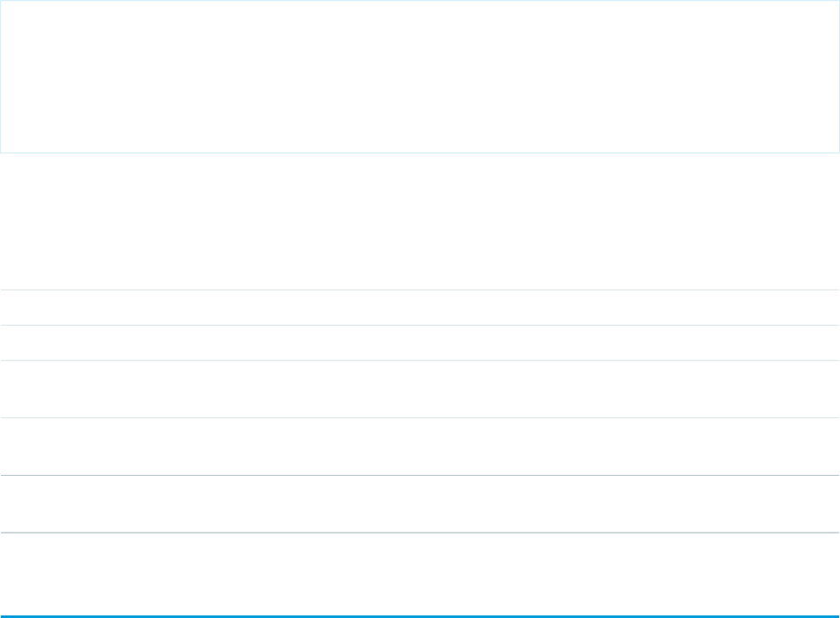Click the last tall empty row
The height and width of the screenshot is (618, 840).
click(420, 574)
